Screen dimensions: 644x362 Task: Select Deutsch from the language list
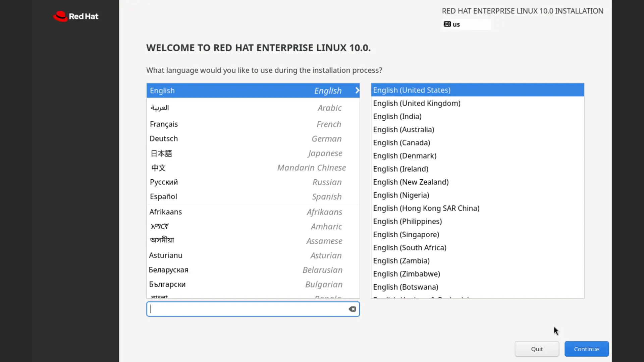coord(235,138)
